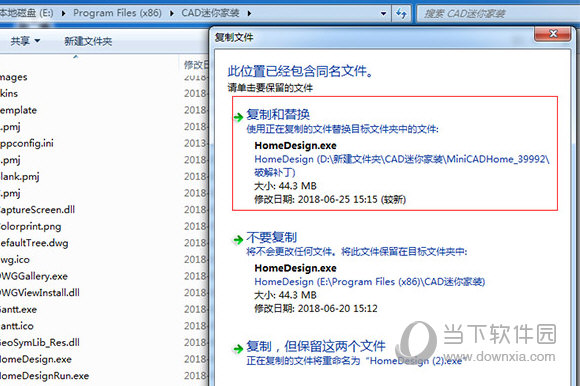
Task: Click Program Files (x86) in address bar
Action: tap(117, 13)
